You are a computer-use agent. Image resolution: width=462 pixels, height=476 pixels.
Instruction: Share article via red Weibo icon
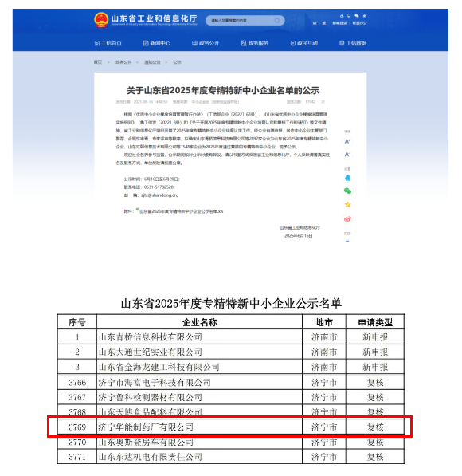pos(347,219)
